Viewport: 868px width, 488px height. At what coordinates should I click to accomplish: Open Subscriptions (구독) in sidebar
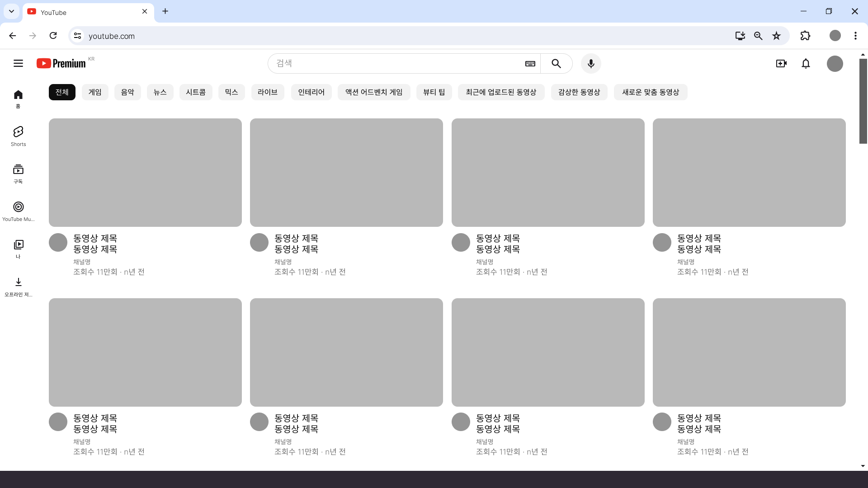18,174
